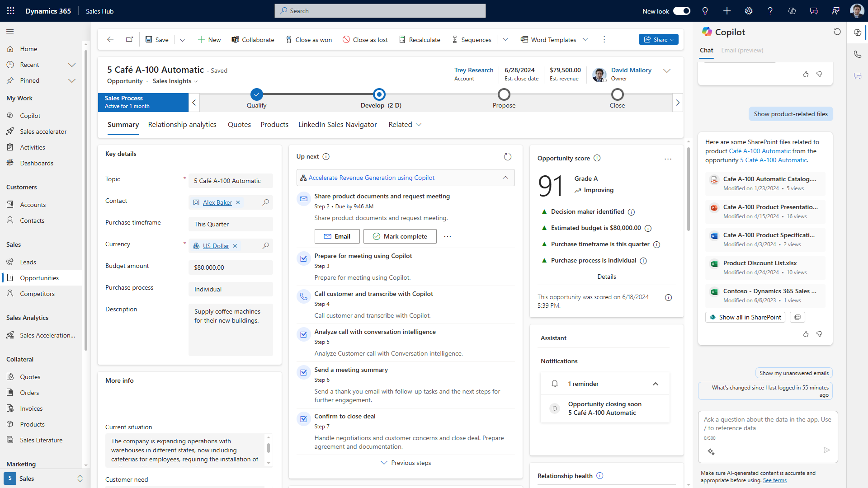Viewport: 868px width, 488px height.
Task: Click the Mark complete button
Action: pyautogui.click(x=400, y=236)
